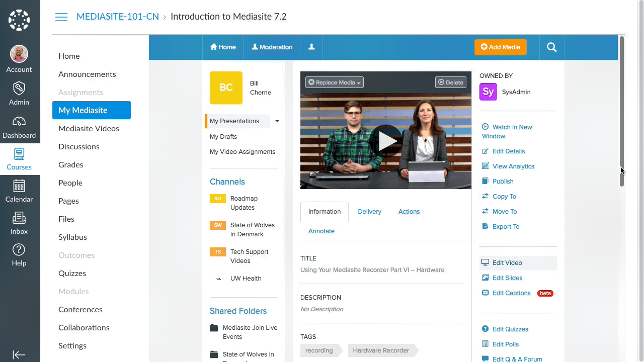Viewport: 644px width, 362px height.
Task: Click the Publish link
Action: 498,182
